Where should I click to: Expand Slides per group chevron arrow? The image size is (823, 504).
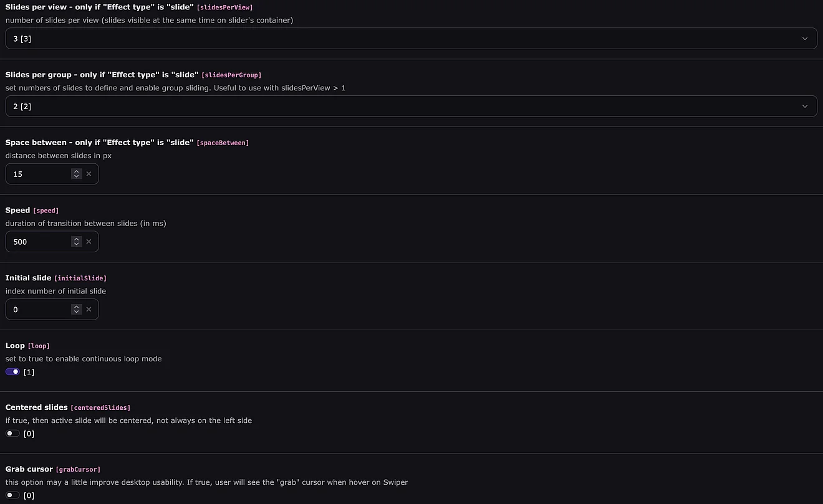tap(804, 107)
